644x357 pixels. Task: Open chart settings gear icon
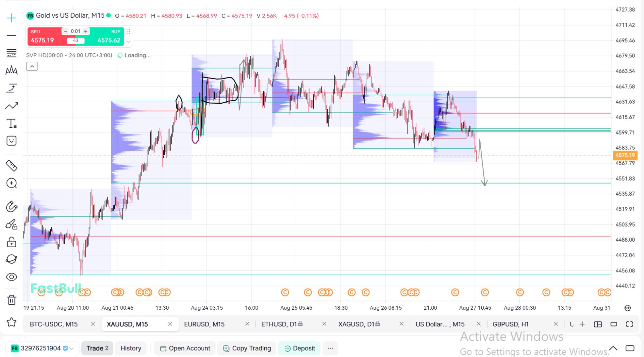pos(628,308)
